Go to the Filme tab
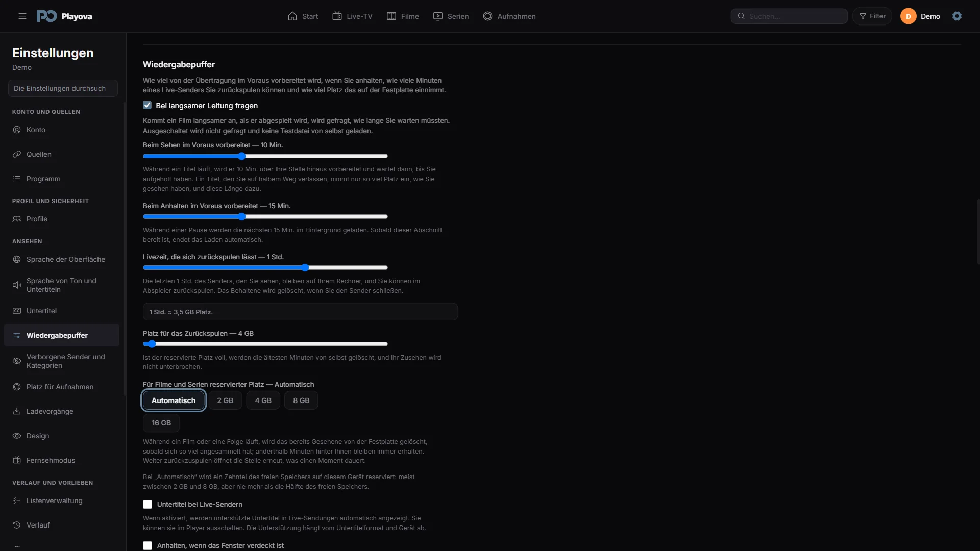 (403, 16)
